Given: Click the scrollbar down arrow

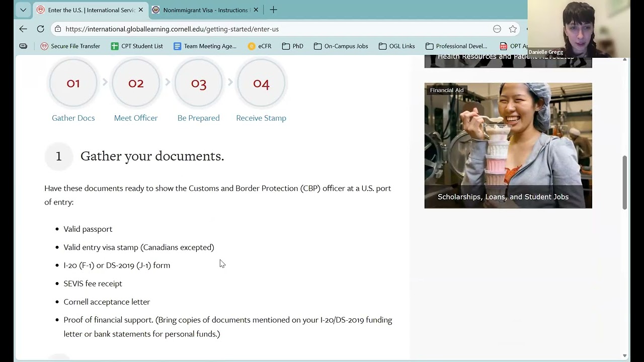Looking at the screenshot, I should point(625,356).
